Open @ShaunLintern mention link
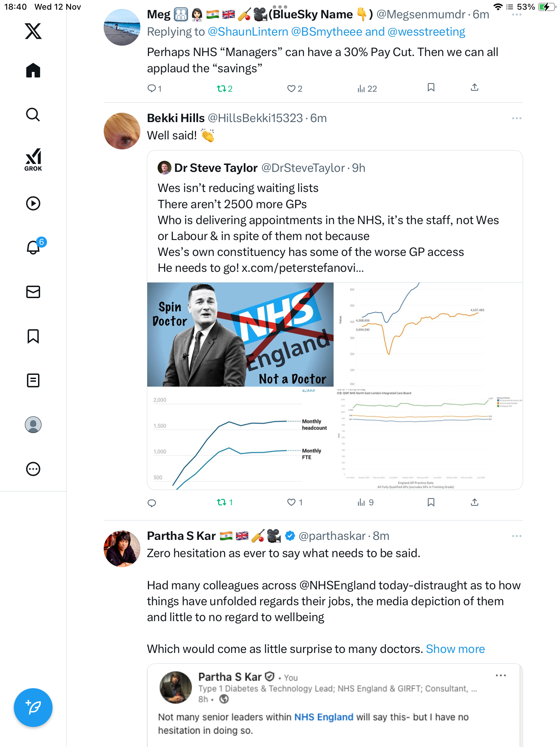560x747 pixels. 248,32
